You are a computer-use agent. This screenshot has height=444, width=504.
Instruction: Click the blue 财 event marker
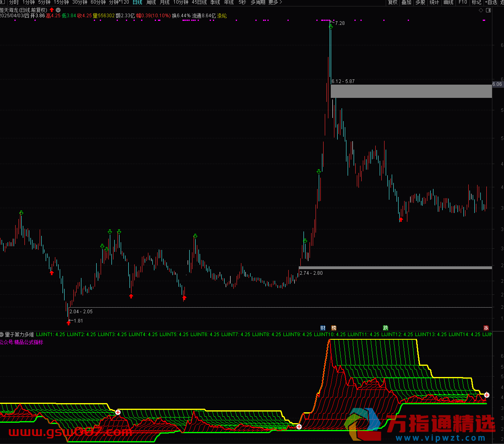pos(323,328)
